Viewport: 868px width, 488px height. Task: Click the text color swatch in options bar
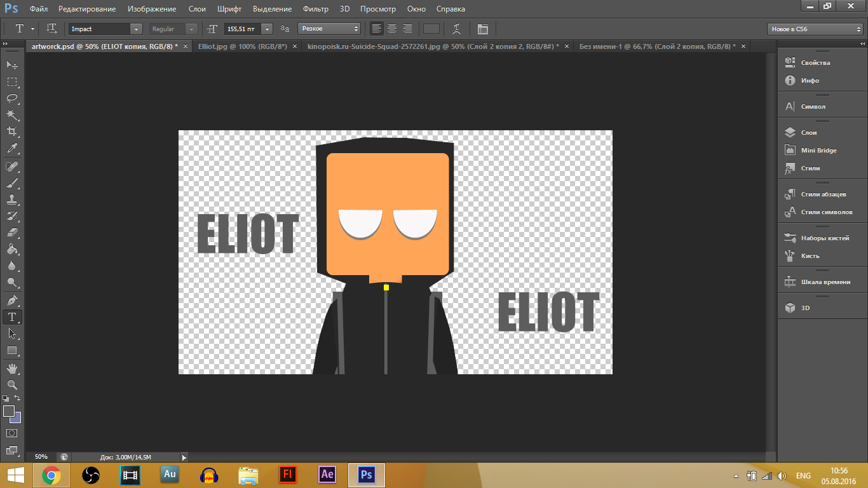[431, 29]
